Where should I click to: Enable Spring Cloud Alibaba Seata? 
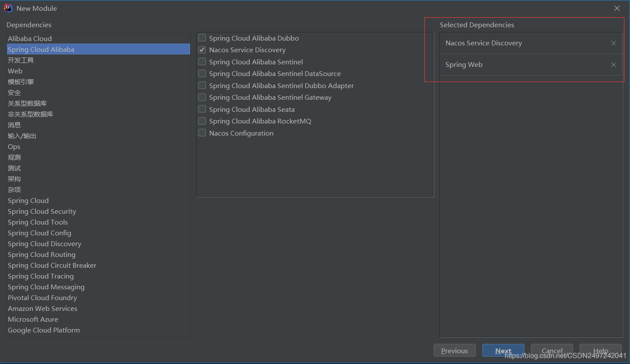click(202, 109)
